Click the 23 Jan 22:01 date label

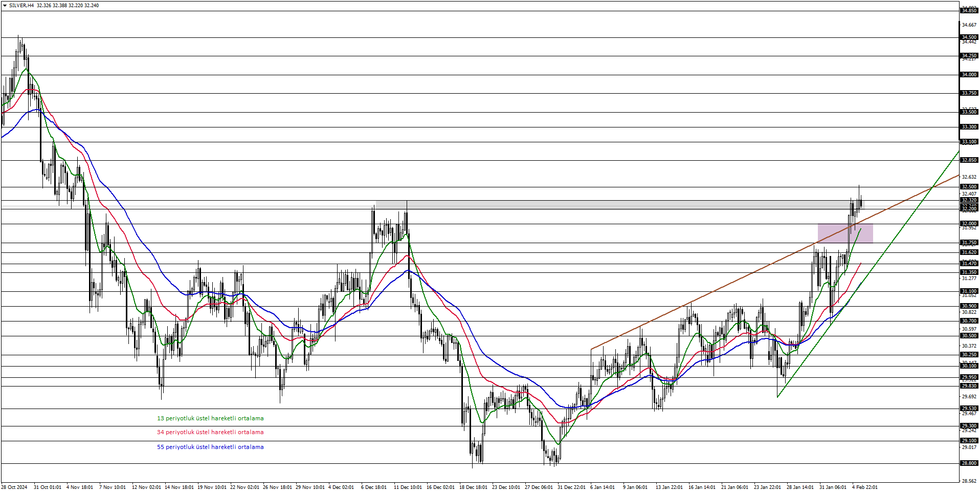767,487
